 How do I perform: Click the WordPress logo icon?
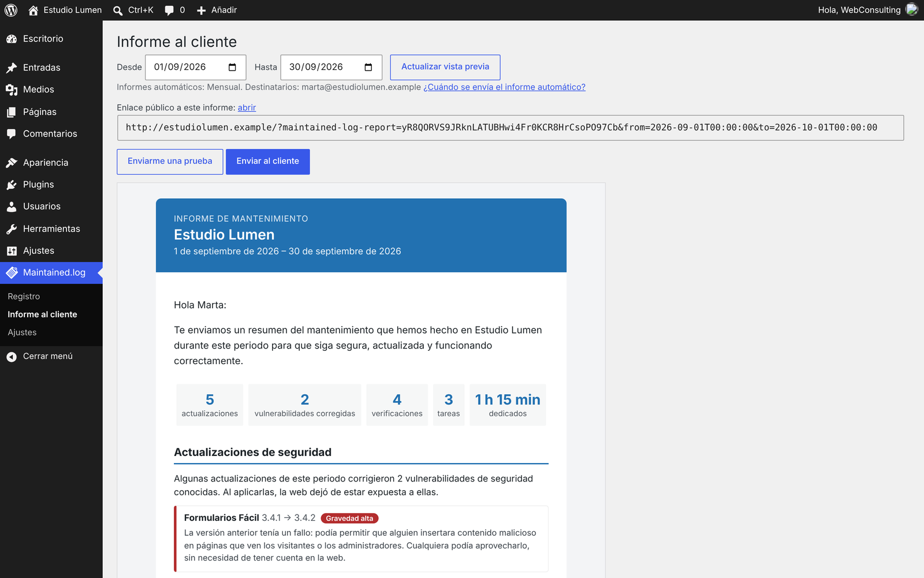coord(11,10)
